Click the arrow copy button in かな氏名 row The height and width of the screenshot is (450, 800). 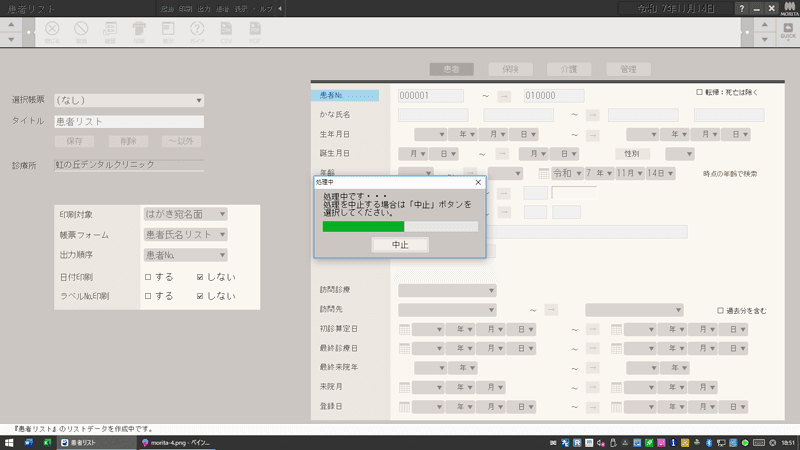(x=592, y=115)
